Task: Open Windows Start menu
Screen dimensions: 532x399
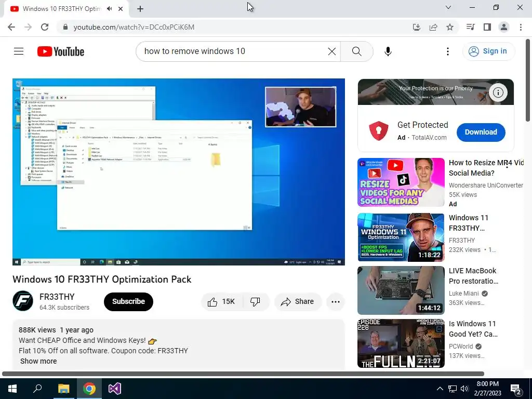Action: (12, 389)
